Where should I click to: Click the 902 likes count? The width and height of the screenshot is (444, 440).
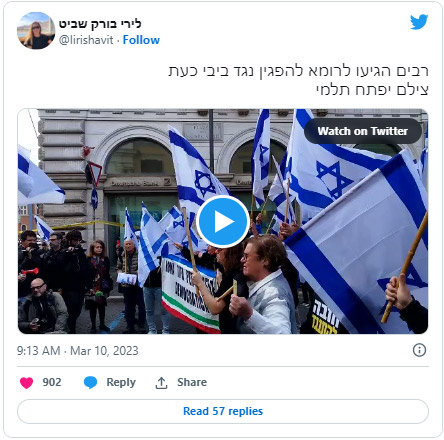coord(52,382)
